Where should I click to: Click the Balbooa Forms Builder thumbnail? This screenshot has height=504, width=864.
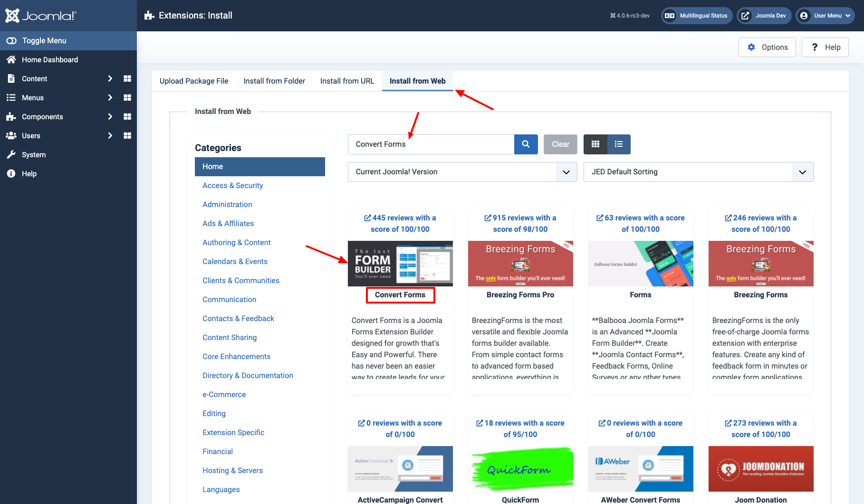coord(641,264)
